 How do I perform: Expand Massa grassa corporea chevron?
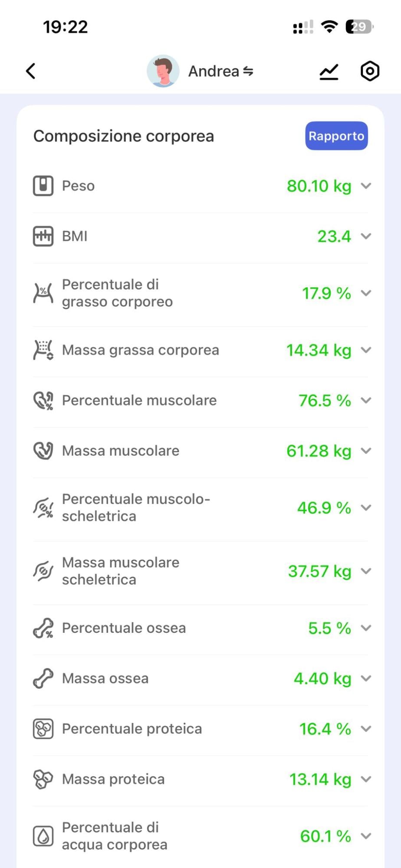(x=366, y=350)
